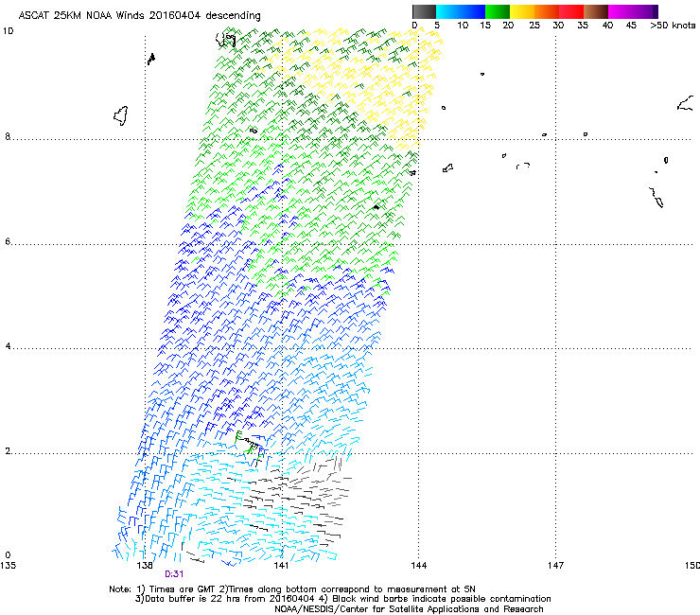Click longitude label 147 on bottom axis
Screen dimensions: 700x615
click(556, 566)
